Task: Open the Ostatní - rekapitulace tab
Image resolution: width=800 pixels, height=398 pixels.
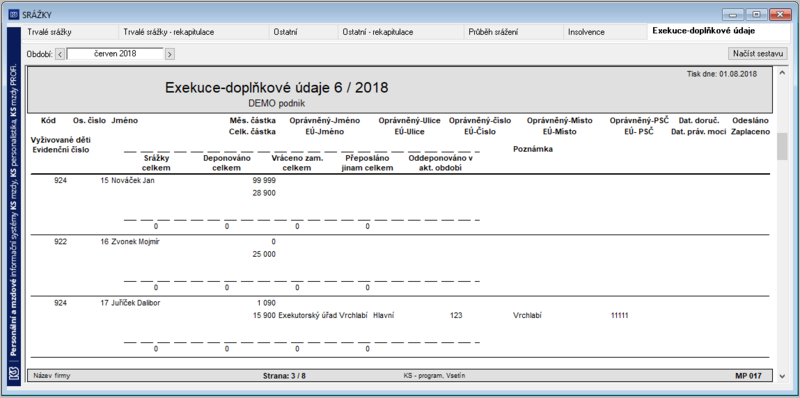Action: pos(401,32)
